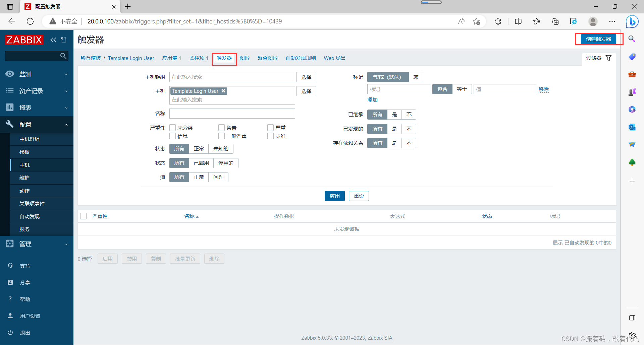Expand the 报表 sidebar menu
This screenshot has height=345, width=644.
(37, 108)
